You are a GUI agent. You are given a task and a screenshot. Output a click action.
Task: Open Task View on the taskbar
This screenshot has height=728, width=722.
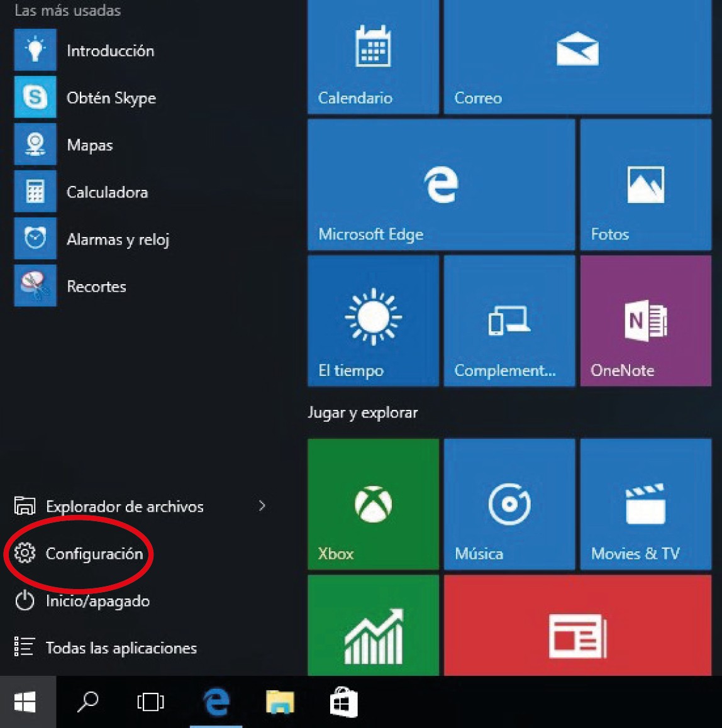tap(150, 702)
